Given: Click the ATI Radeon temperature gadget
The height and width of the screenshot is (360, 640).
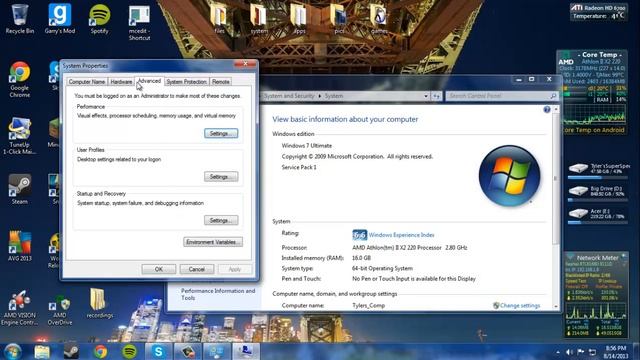Looking at the screenshot, I should (598, 12).
